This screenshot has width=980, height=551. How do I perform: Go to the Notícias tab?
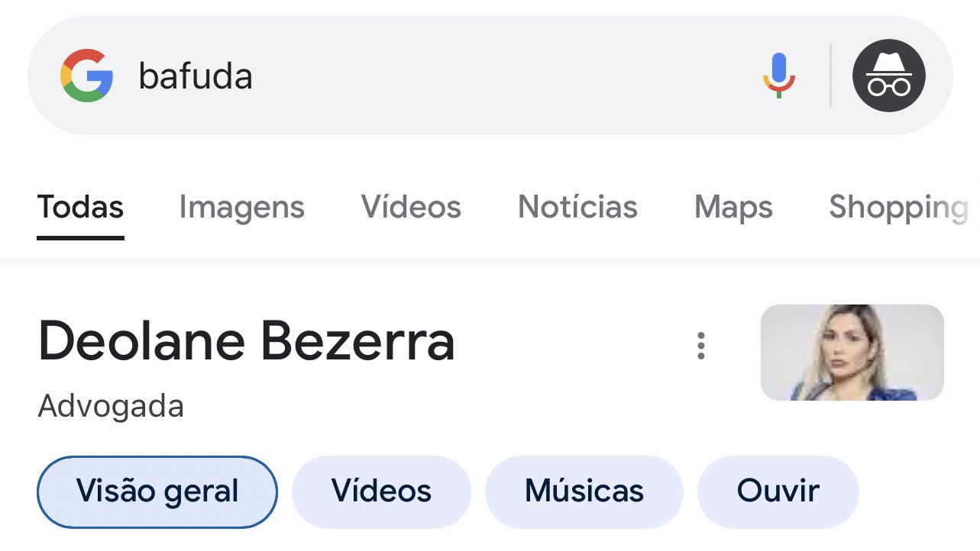[x=577, y=208]
